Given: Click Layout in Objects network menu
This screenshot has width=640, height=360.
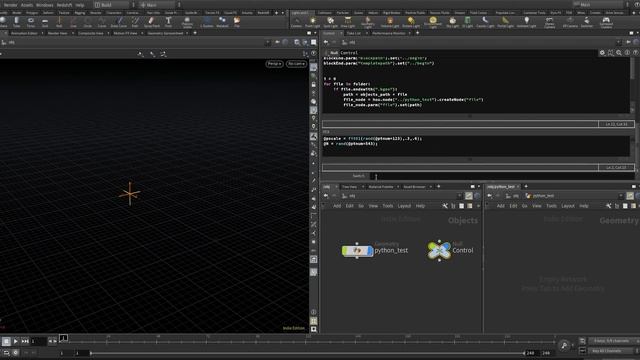Looking at the screenshot, I should pyautogui.click(x=404, y=206).
